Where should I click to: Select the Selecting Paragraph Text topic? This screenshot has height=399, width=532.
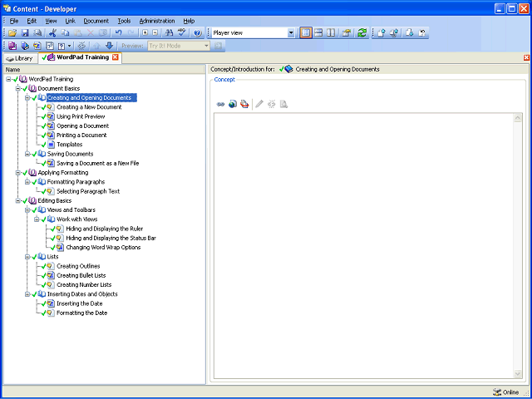pos(88,191)
